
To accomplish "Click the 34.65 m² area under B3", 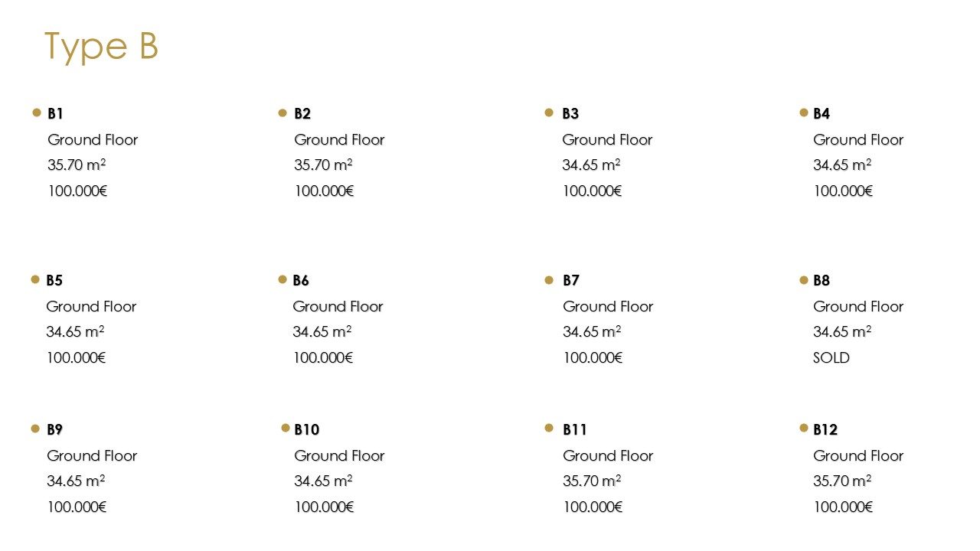I will pos(592,165).
